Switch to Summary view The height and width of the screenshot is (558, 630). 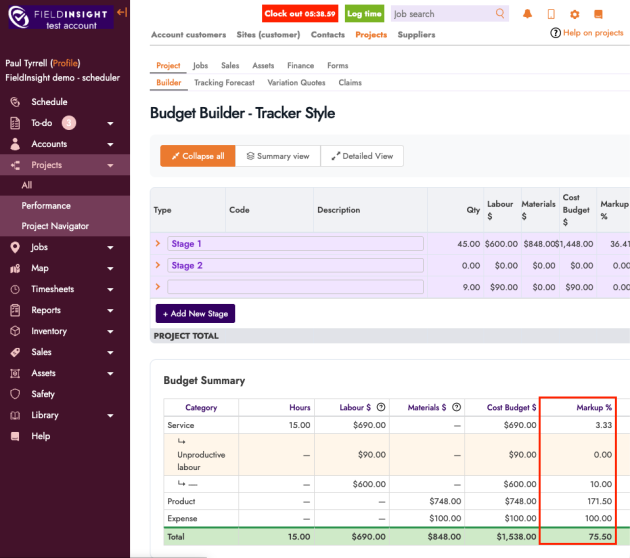point(277,156)
